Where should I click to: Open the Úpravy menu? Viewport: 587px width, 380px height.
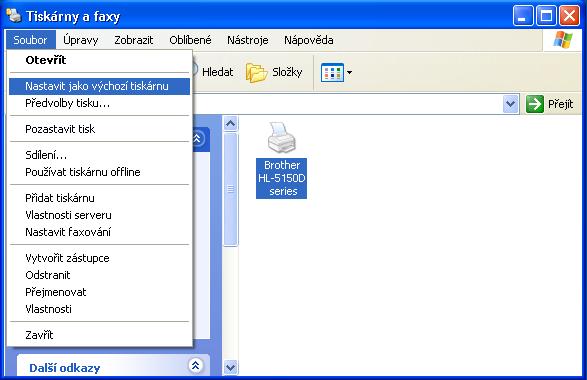pyautogui.click(x=80, y=40)
